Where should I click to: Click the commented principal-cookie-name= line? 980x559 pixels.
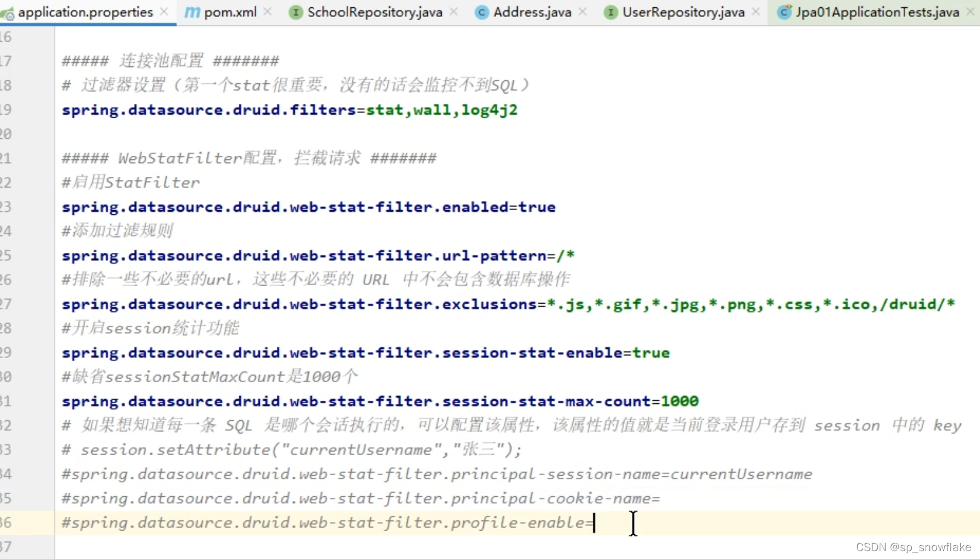[361, 499]
